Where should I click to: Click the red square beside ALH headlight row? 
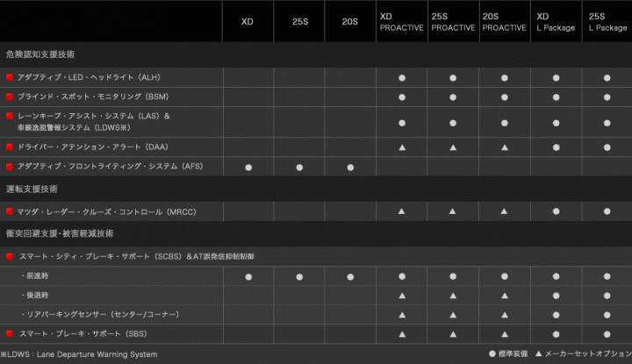(10, 77)
